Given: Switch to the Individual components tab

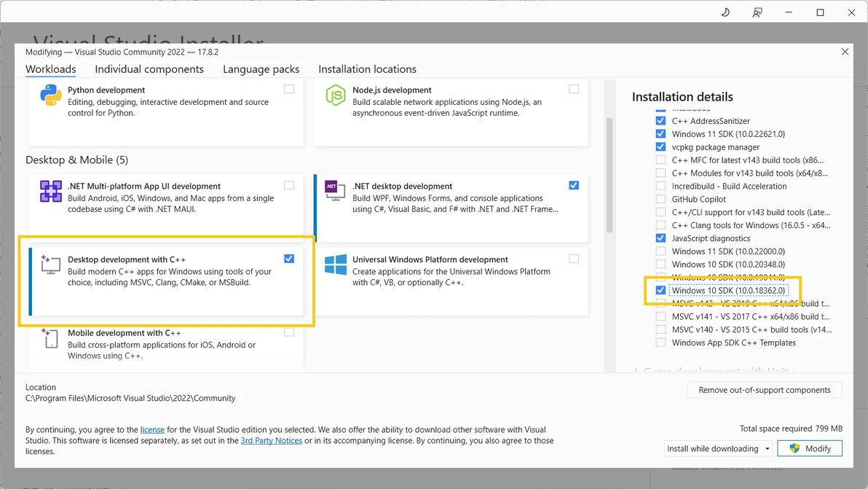Looking at the screenshot, I should 149,69.
